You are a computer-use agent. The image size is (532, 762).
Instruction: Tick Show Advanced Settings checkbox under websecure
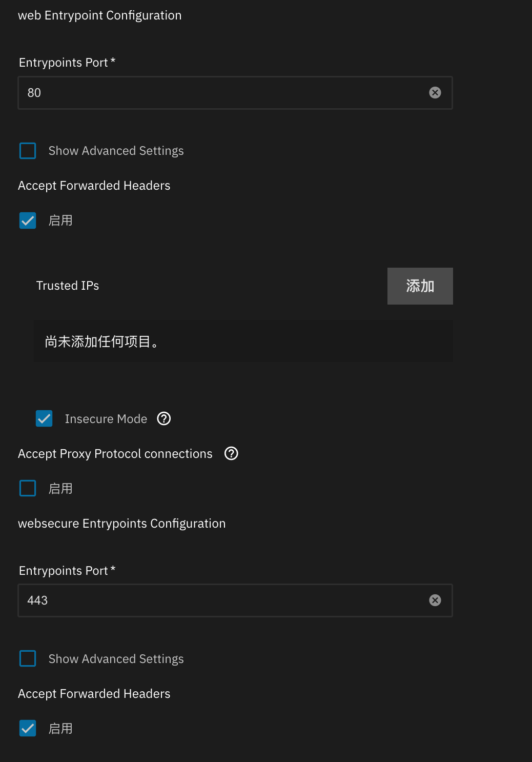click(x=28, y=659)
